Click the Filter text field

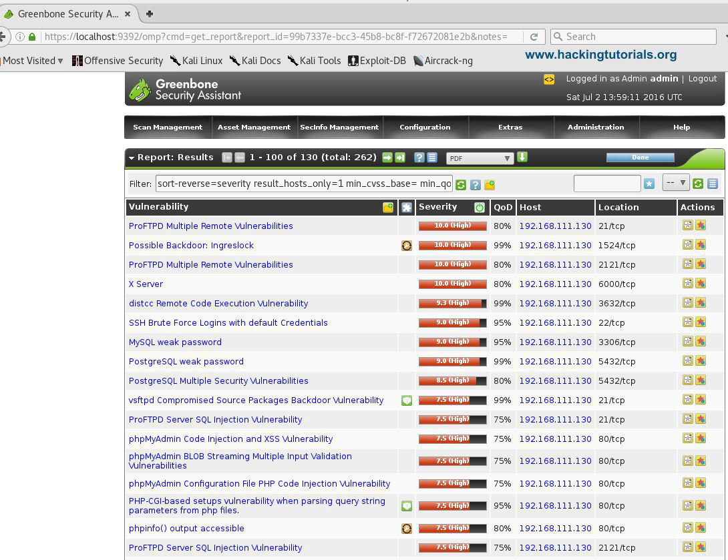[304, 184]
